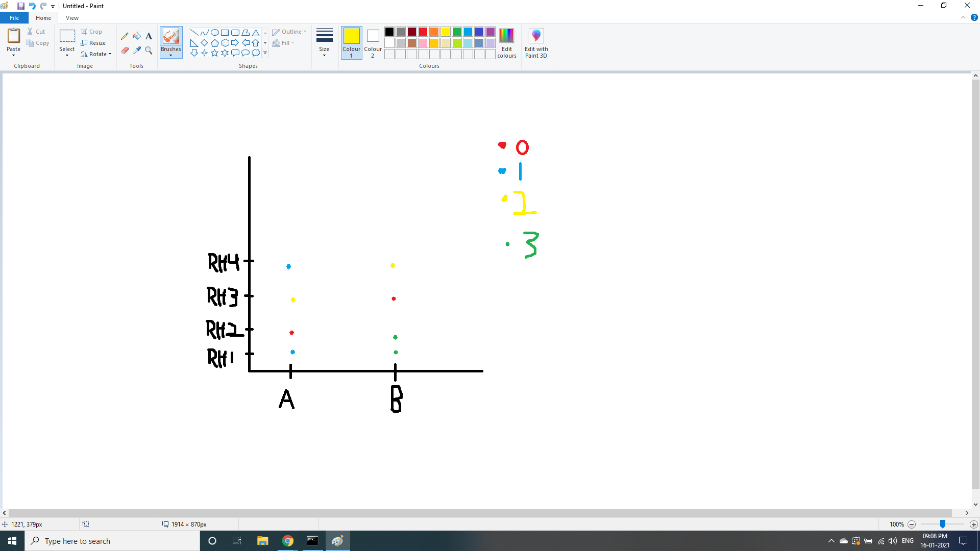This screenshot has width=980, height=551.
Task: Switch to the View tab
Action: point(72,18)
